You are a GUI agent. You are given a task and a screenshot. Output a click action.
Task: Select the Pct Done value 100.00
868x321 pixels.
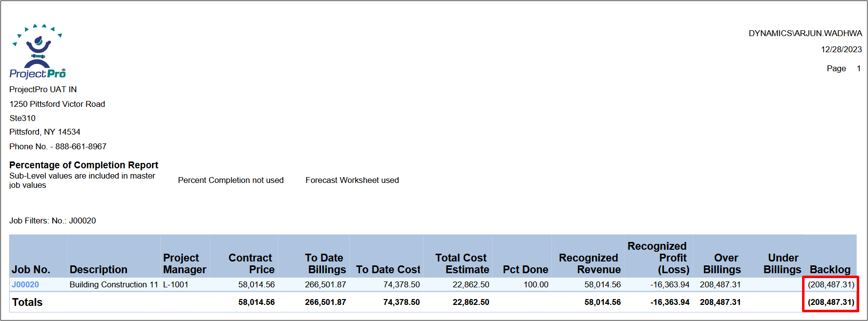(x=536, y=284)
